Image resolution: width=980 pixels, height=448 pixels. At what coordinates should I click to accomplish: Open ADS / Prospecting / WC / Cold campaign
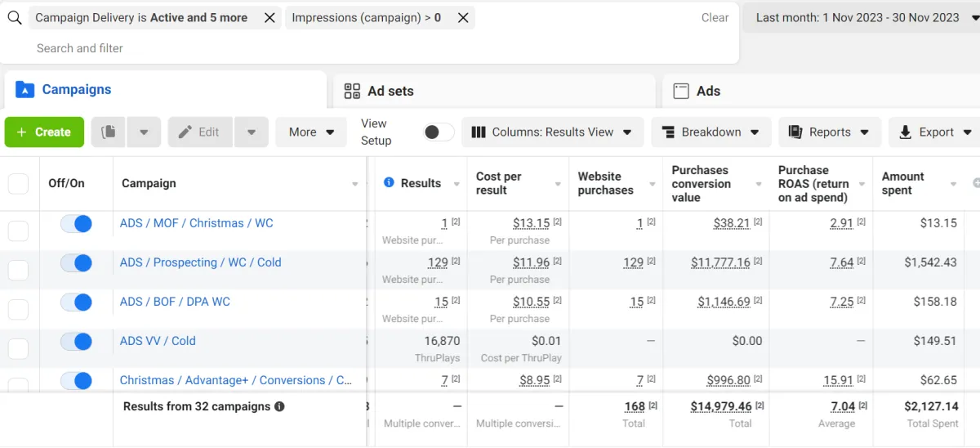click(200, 262)
